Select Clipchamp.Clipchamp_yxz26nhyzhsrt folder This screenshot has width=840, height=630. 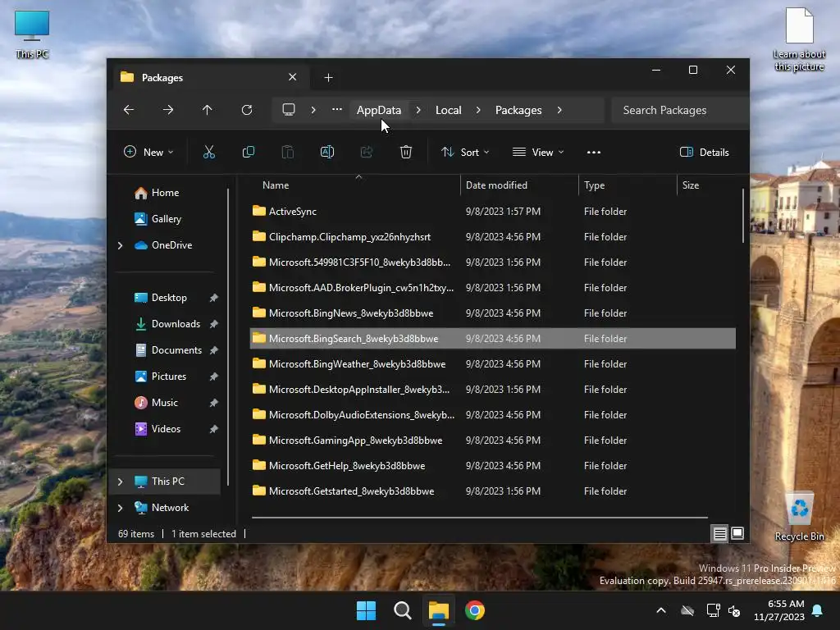pos(493,237)
